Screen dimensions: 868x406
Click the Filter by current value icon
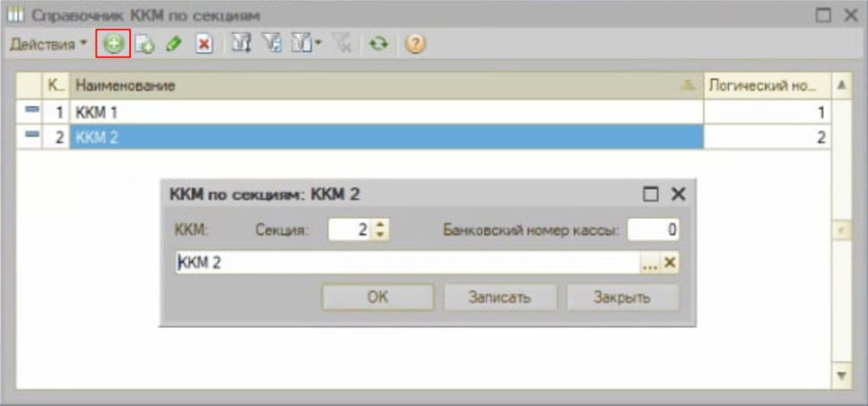click(271, 44)
